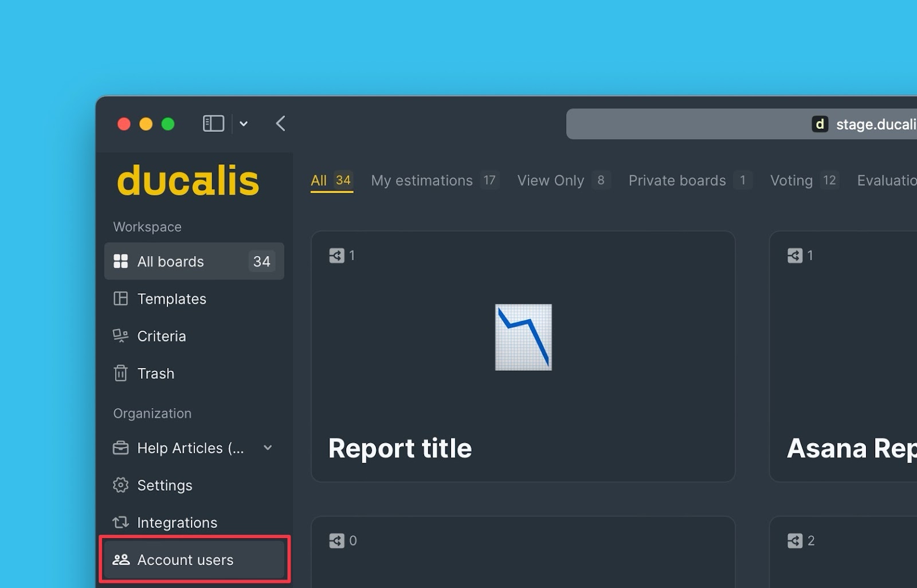Open the sidebar options chevron dropdown
Screen dimensions: 917x588
click(x=244, y=124)
